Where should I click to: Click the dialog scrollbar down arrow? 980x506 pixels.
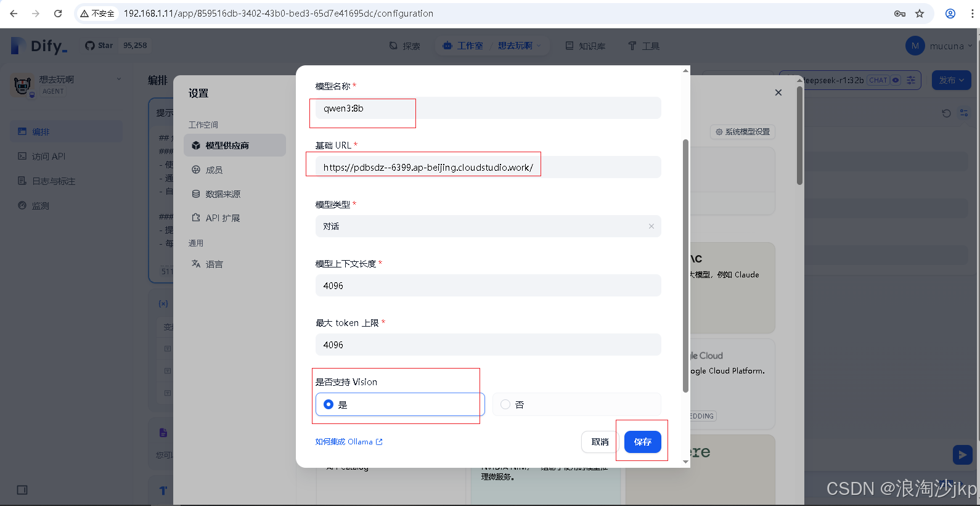685,462
